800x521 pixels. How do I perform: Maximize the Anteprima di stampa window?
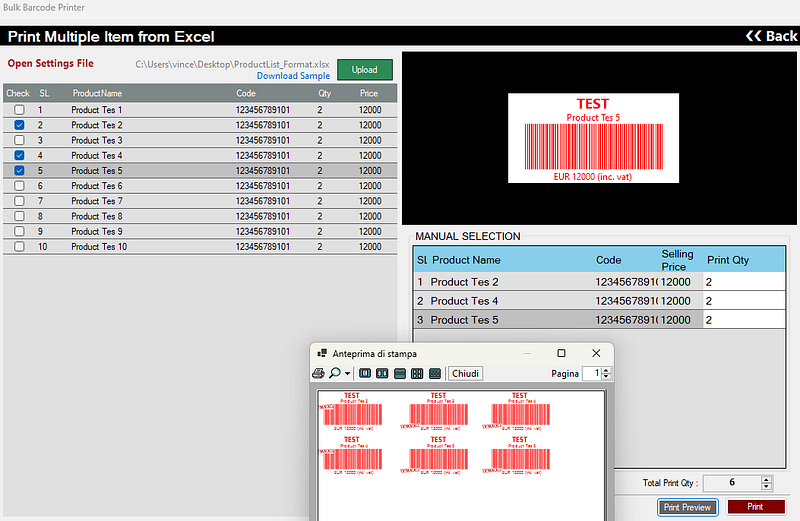pos(561,353)
